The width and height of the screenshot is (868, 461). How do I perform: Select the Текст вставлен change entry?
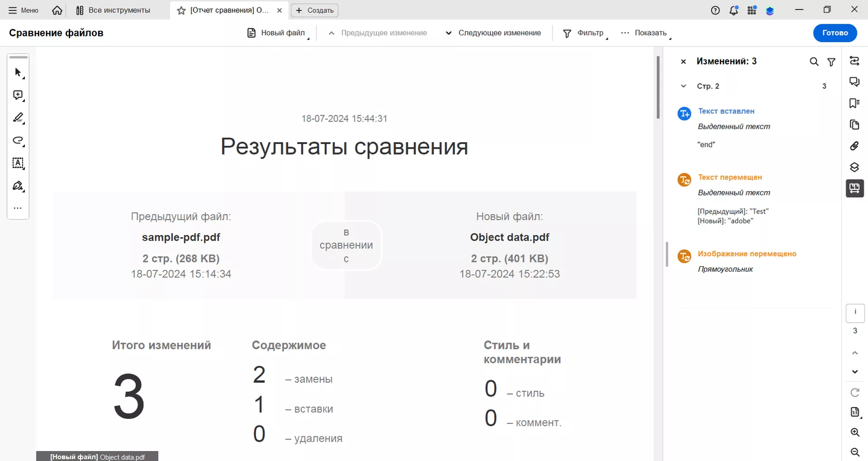(x=726, y=112)
